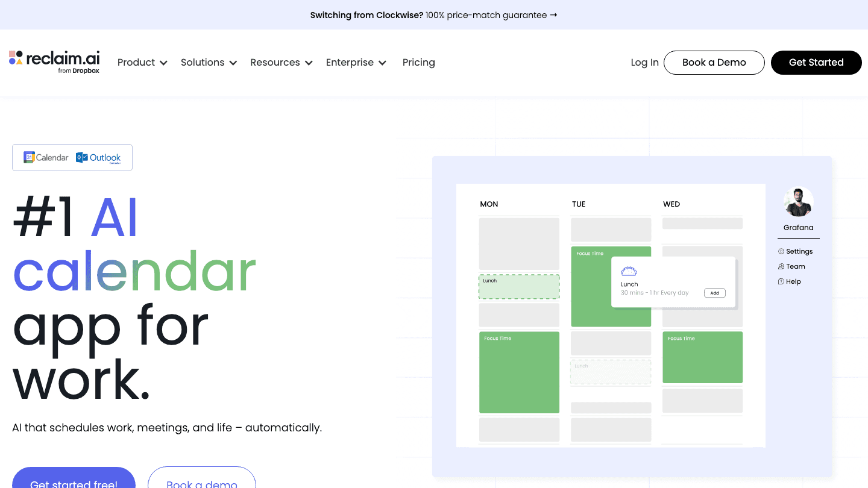Go to the Pricing page
The width and height of the screenshot is (868, 488).
click(419, 63)
